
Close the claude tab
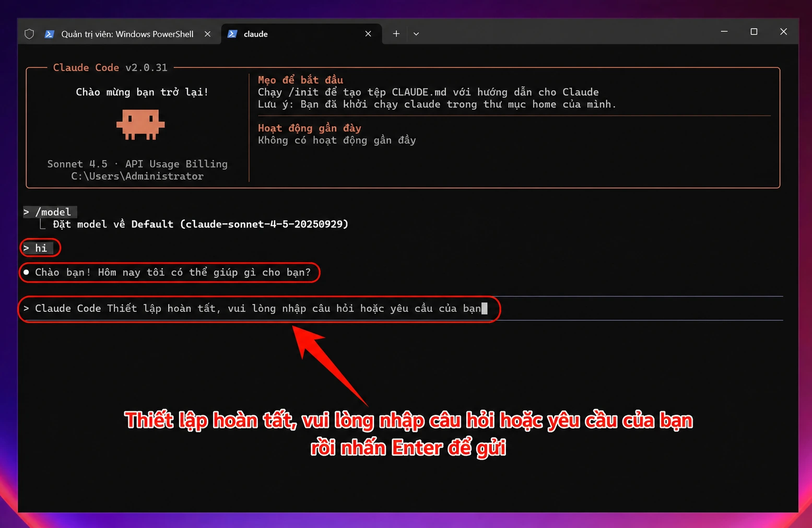tap(368, 34)
